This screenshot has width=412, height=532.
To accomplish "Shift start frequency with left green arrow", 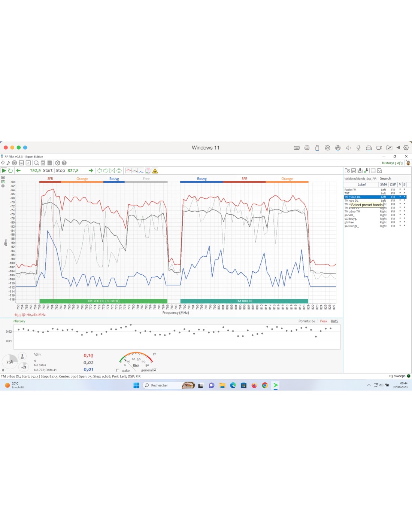I will click(x=18, y=171).
